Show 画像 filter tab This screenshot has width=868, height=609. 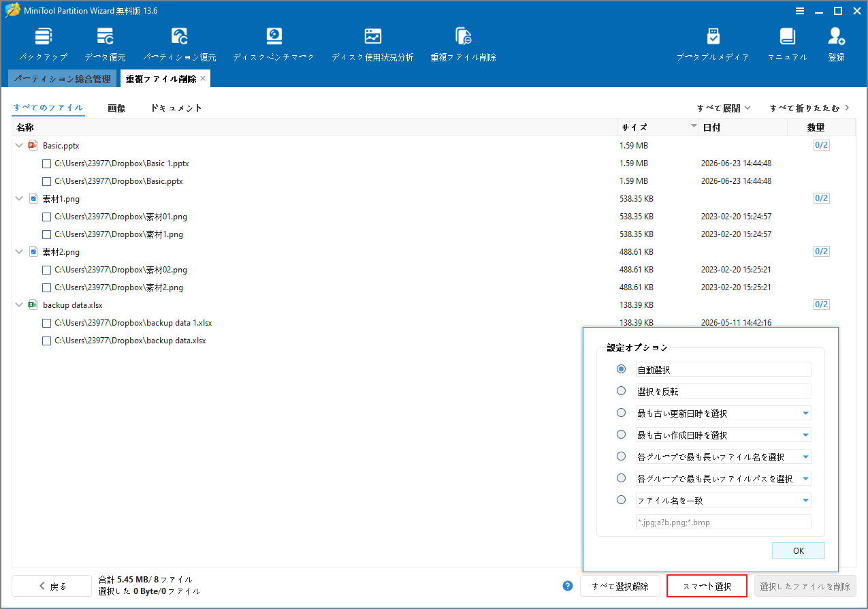(x=116, y=108)
